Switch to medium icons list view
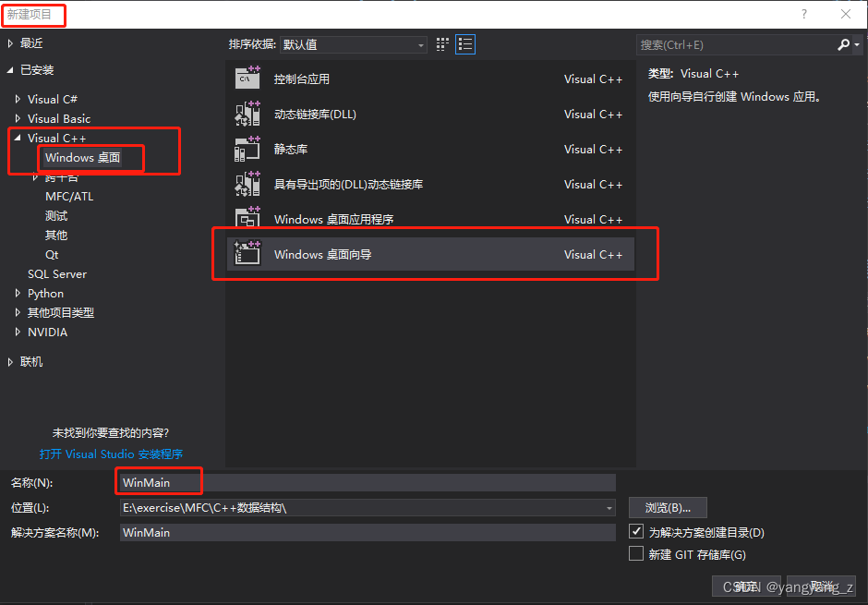 click(465, 44)
